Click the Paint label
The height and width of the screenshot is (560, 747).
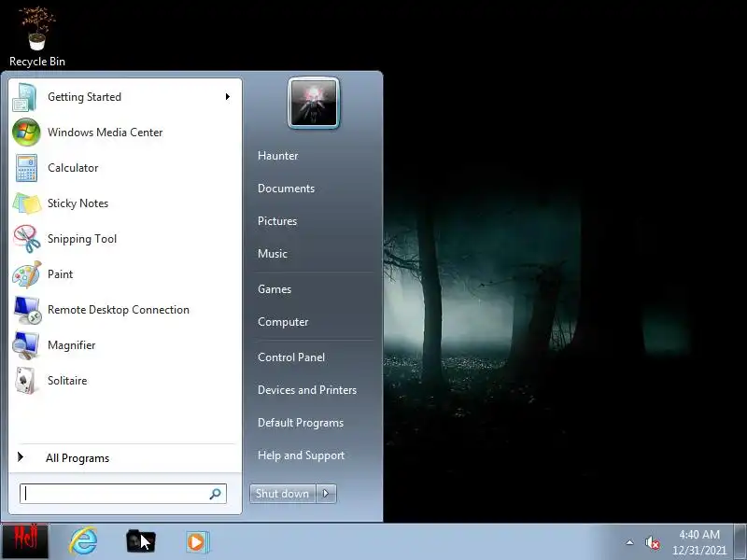pyautogui.click(x=60, y=274)
